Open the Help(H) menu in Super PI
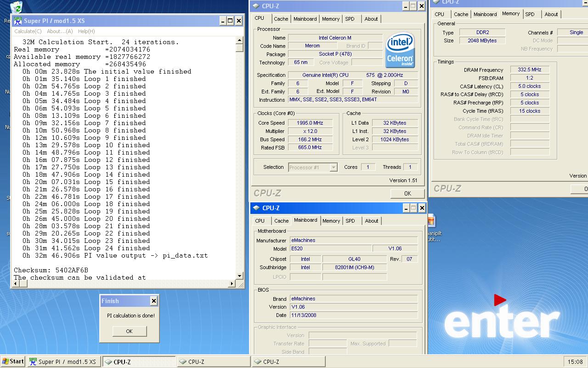This screenshot has height=368, width=588. 86,31
